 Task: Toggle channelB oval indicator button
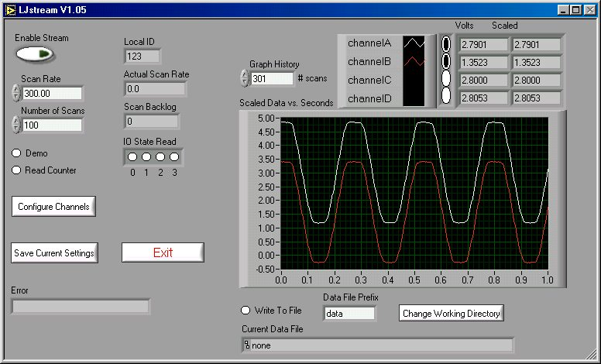point(446,61)
